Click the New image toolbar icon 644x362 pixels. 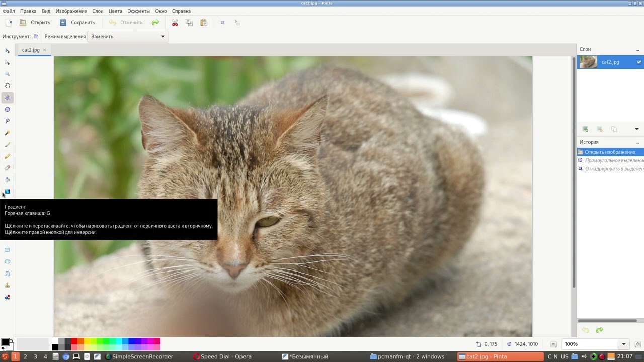(x=9, y=22)
